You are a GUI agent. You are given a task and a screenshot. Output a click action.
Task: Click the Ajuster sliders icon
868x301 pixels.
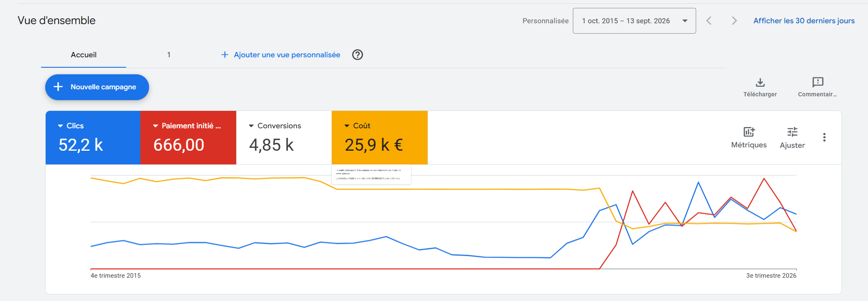pyautogui.click(x=792, y=132)
